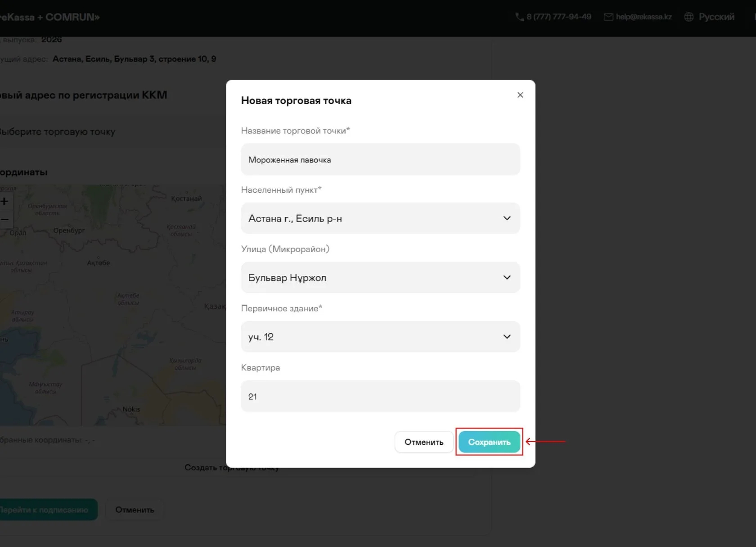Expand the Улица (Микрорайон) dropdown
756x547 pixels.
click(x=380, y=277)
